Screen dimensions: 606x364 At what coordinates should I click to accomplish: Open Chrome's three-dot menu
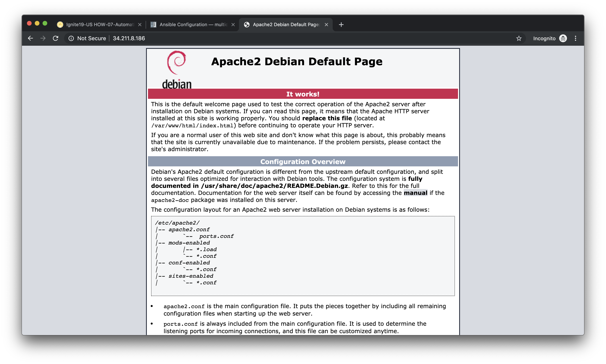576,38
